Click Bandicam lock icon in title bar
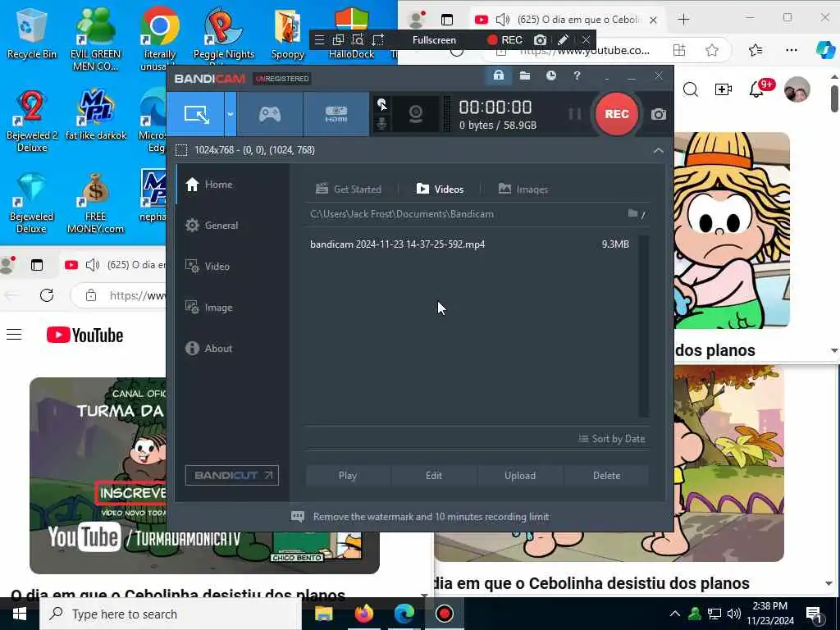840x630 pixels. point(499,75)
